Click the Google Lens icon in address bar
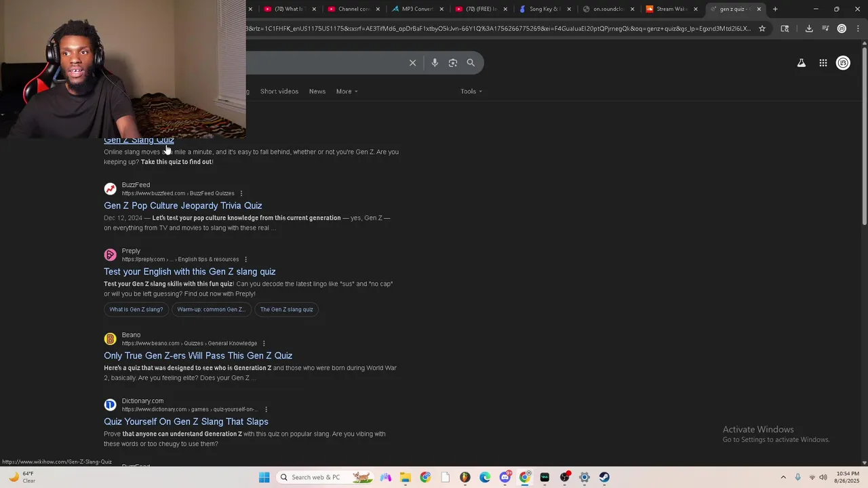868x488 pixels. tap(785, 28)
